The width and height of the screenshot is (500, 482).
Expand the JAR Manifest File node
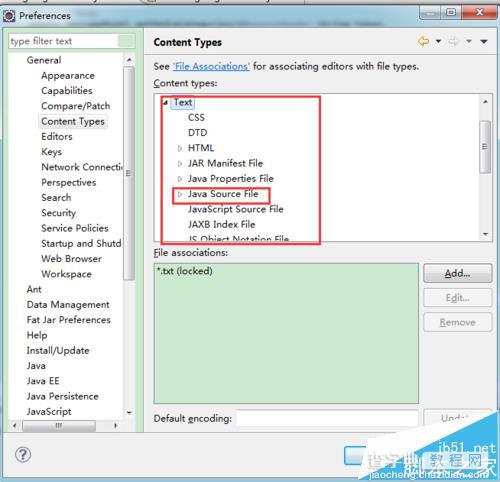point(180,163)
